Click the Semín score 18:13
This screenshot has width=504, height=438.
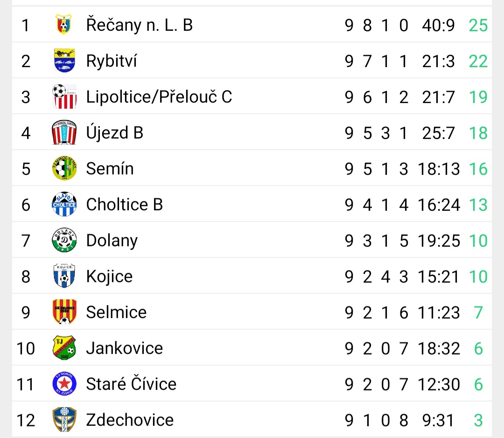(x=439, y=168)
